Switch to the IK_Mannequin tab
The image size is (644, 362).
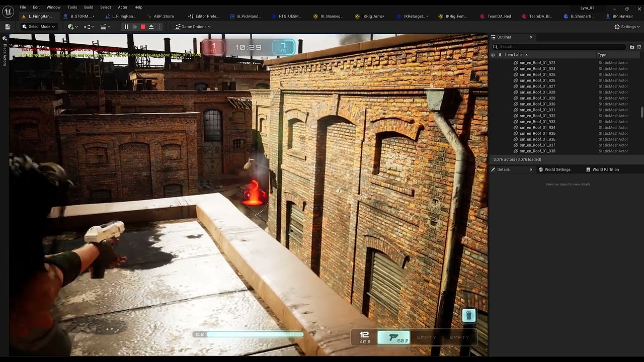coord(329,16)
